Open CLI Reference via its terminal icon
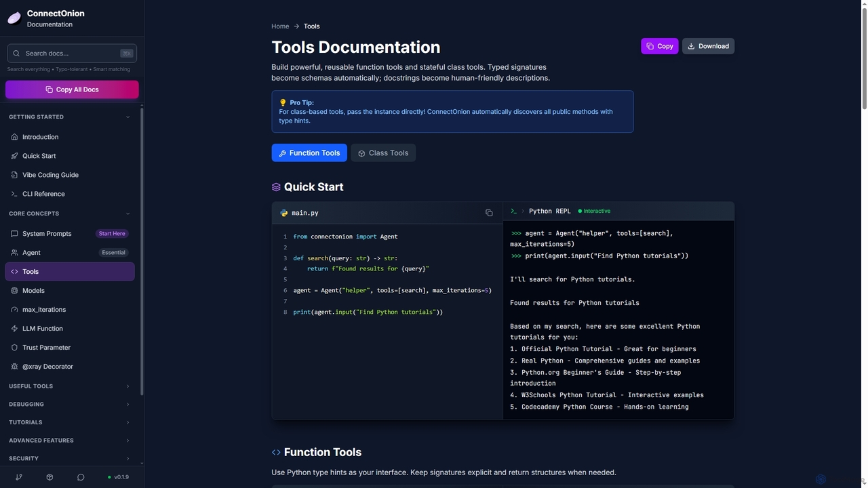 pos(15,194)
